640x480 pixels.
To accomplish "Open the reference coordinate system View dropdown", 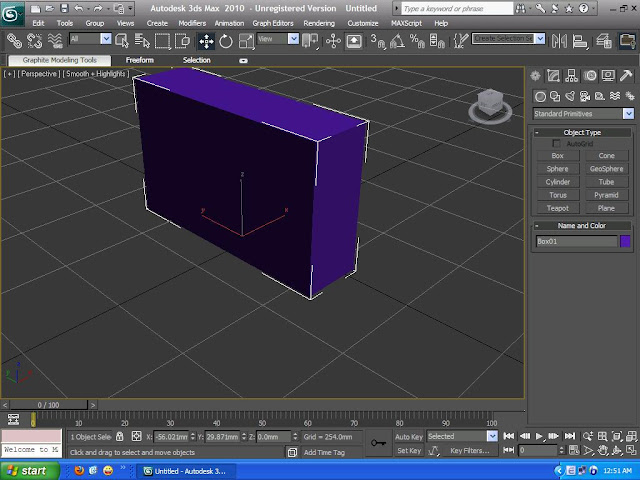I will coord(293,39).
